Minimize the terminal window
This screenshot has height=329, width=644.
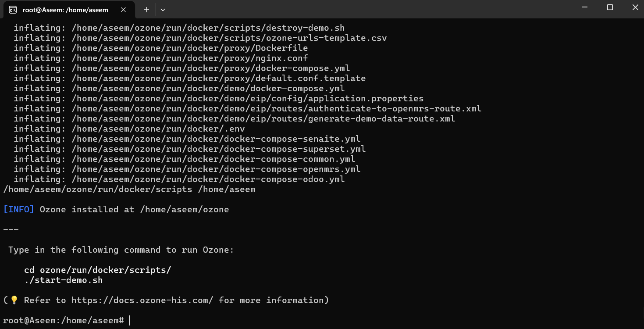tap(584, 7)
